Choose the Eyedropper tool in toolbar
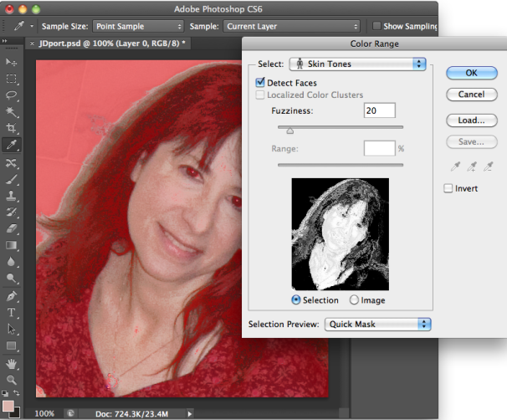507x420 pixels. click(12, 146)
